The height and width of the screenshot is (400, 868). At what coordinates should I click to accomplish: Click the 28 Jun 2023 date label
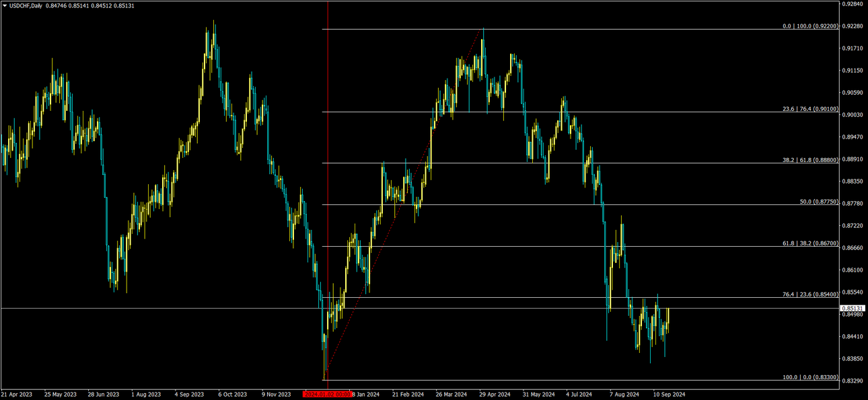[104, 395]
